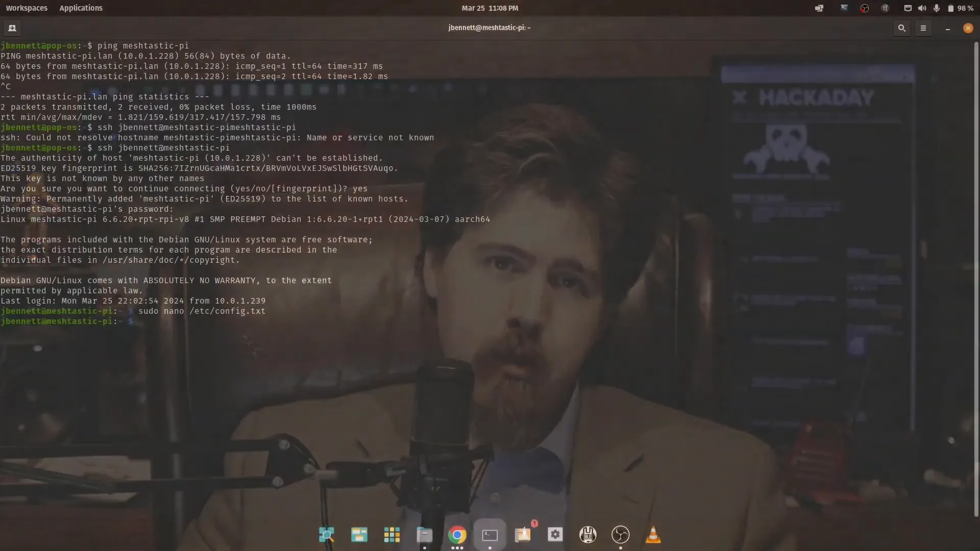
Task: Click the 'sudo nano /etc/config.txt' command
Action: tap(202, 311)
